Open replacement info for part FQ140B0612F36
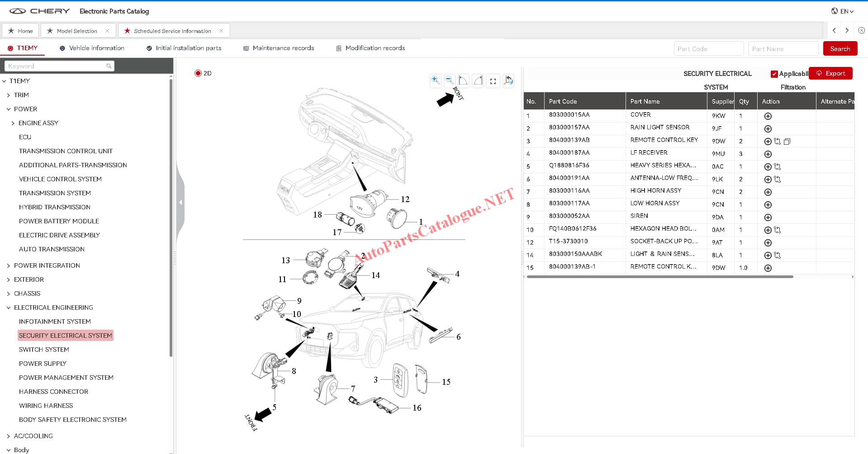868x454 pixels. tap(777, 230)
